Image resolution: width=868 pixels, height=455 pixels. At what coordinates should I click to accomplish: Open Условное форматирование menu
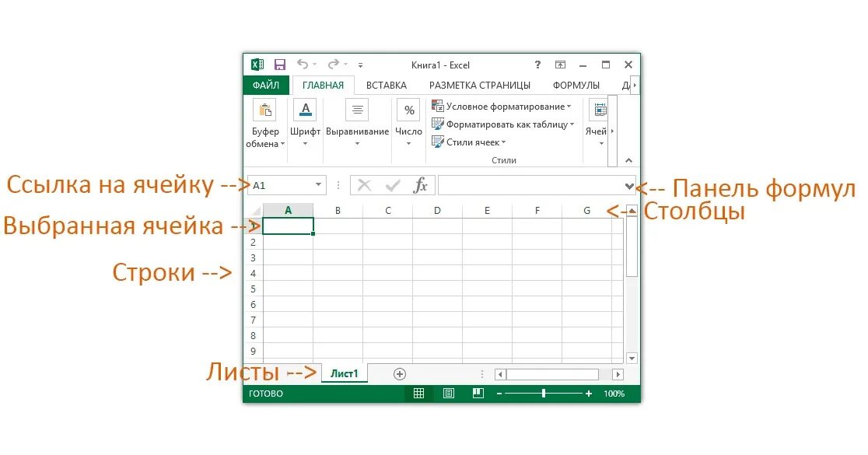point(502,107)
